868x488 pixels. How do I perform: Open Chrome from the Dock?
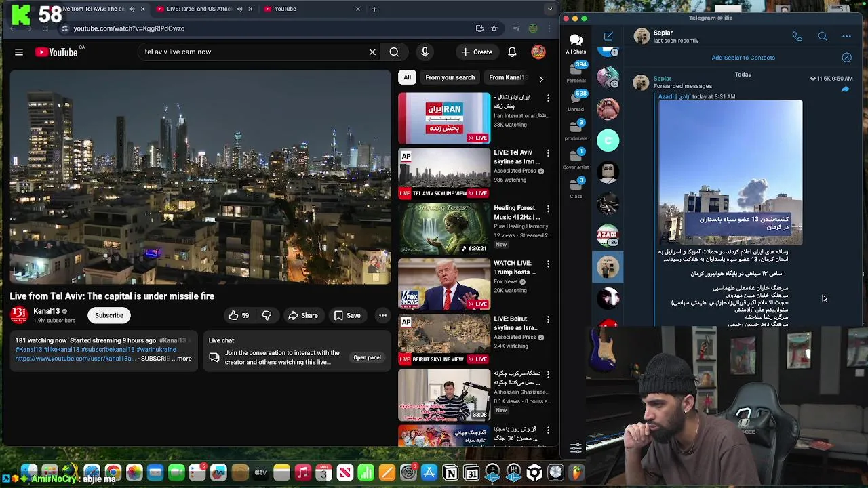tap(113, 472)
